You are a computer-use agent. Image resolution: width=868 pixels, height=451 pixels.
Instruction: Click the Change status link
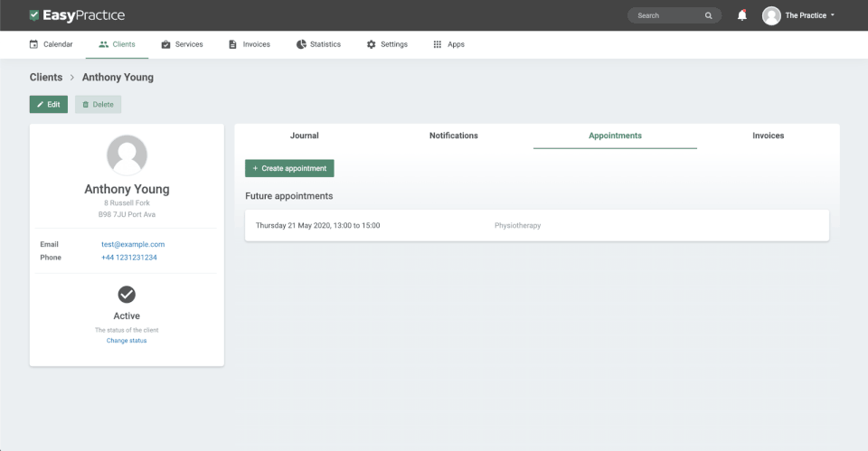tap(127, 341)
